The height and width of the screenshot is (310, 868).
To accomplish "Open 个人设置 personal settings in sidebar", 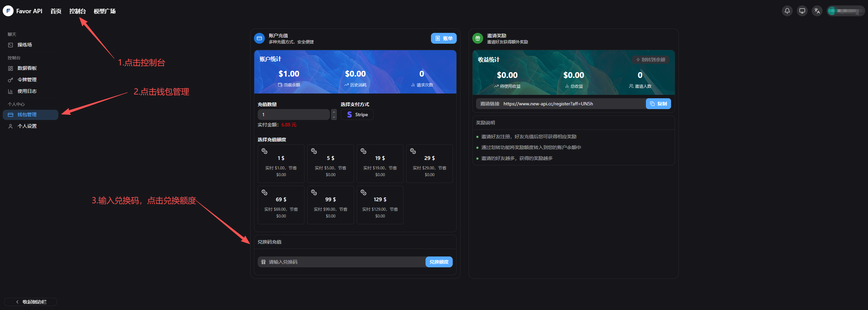I will (x=31, y=126).
